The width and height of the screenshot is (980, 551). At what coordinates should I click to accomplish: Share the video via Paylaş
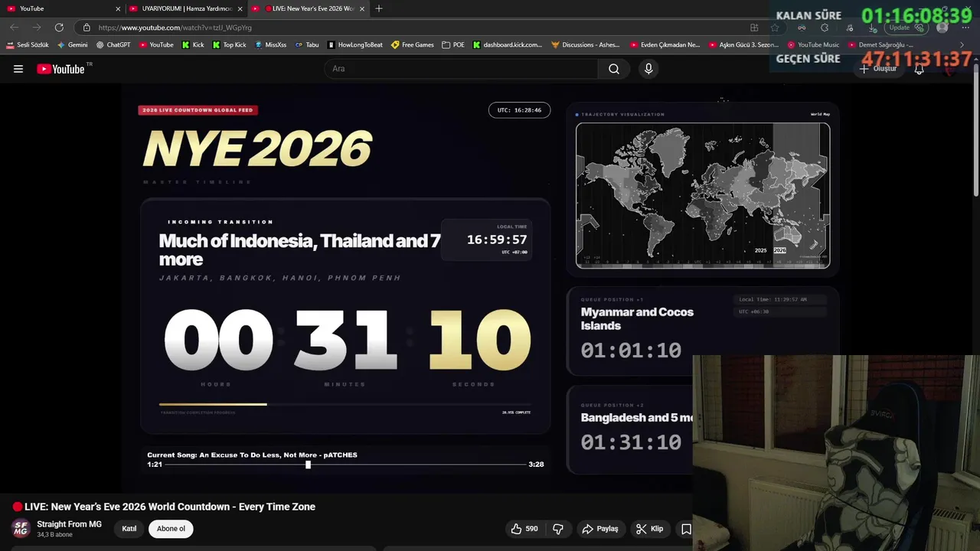coord(599,529)
